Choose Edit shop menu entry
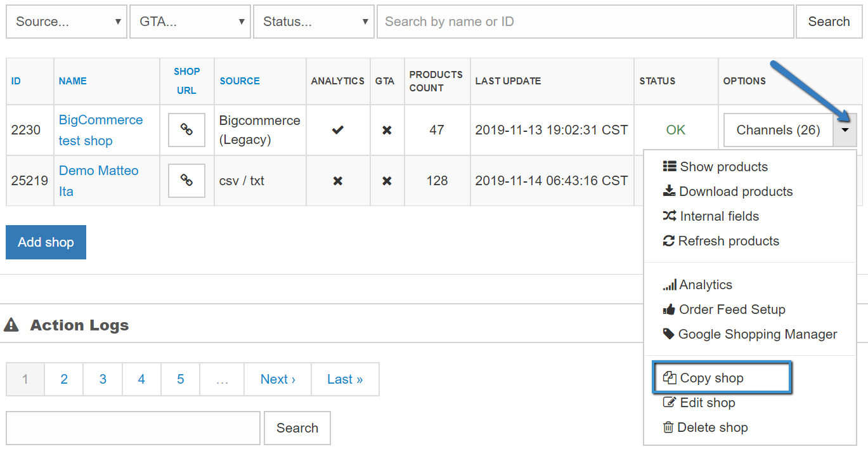 pos(699,403)
